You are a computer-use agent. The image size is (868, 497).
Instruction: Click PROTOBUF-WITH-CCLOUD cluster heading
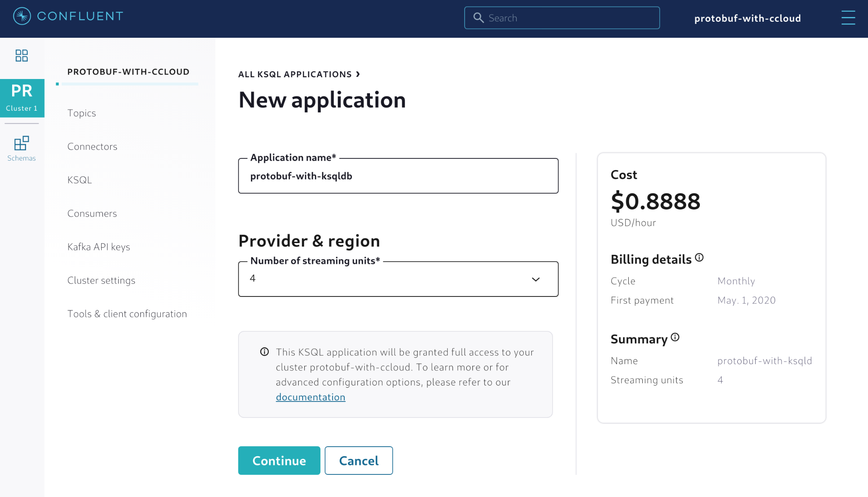click(x=129, y=72)
